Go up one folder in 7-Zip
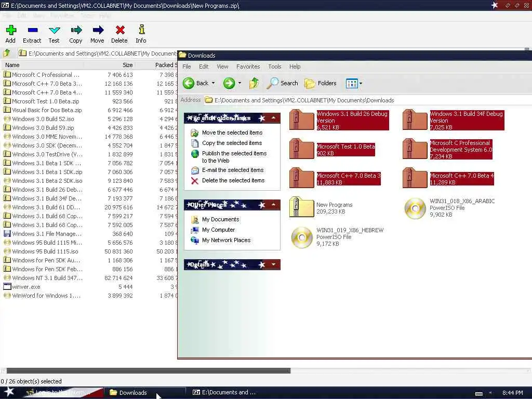Image resolution: width=532 pixels, height=399 pixels. pyautogui.click(x=7, y=54)
